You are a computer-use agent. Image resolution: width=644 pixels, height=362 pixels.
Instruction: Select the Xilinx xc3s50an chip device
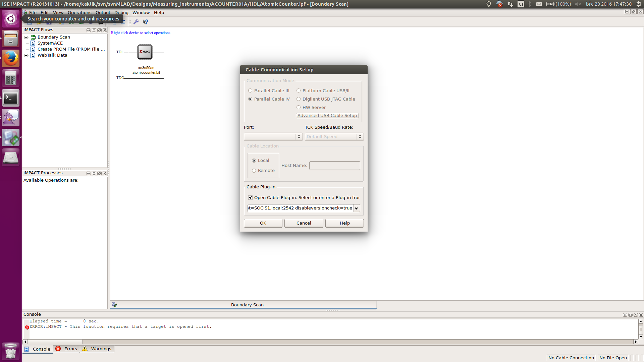tap(145, 52)
